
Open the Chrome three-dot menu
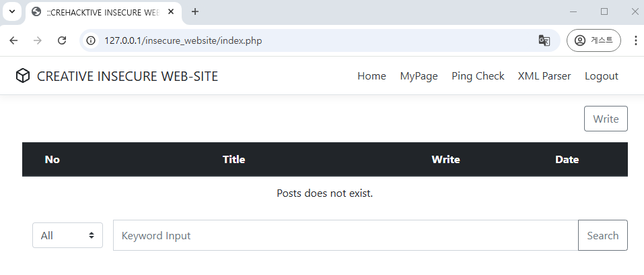pos(636,40)
